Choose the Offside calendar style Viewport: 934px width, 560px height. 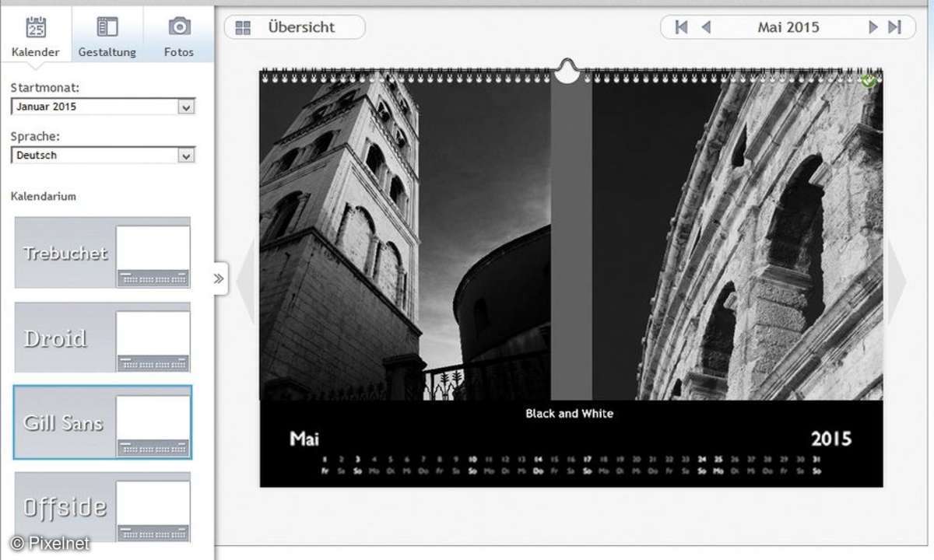[x=103, y=507]
